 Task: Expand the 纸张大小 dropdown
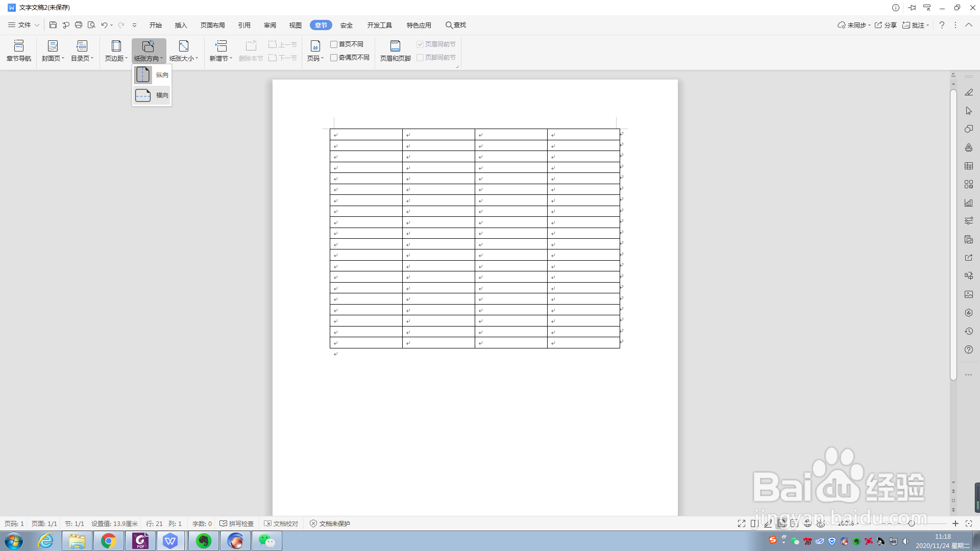click(184, 58)
